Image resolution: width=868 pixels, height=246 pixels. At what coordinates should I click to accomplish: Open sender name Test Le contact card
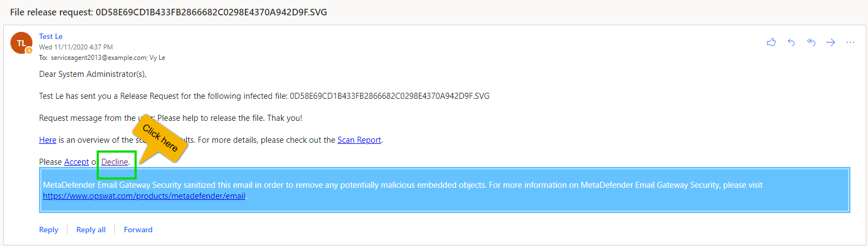click(x=51, y=36)
